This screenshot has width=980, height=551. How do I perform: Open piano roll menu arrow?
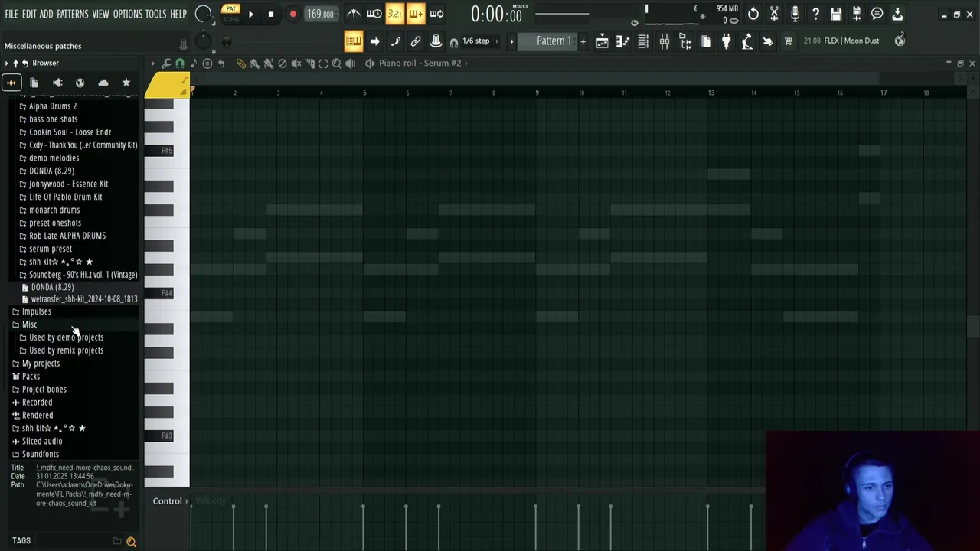pos(152,64)
